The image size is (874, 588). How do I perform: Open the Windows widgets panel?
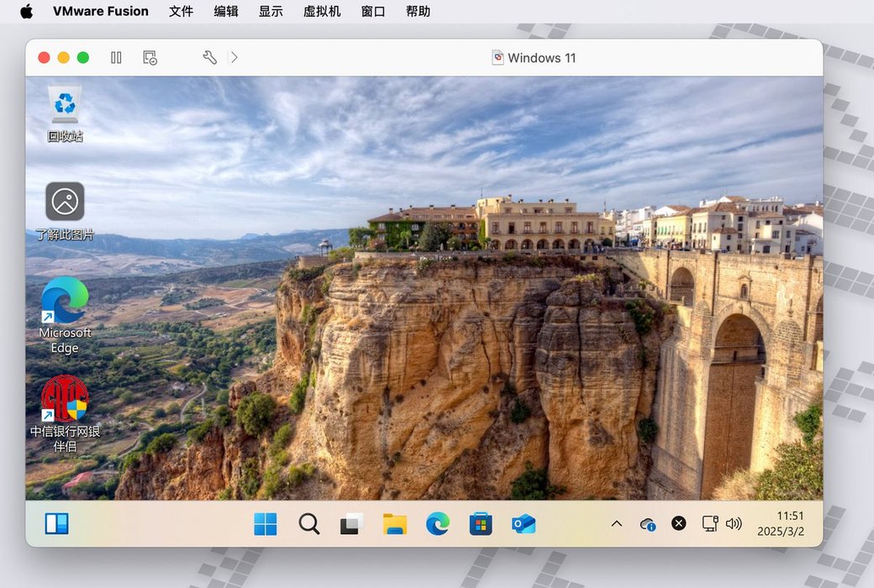pyautogui.click(x=57, y=524)
